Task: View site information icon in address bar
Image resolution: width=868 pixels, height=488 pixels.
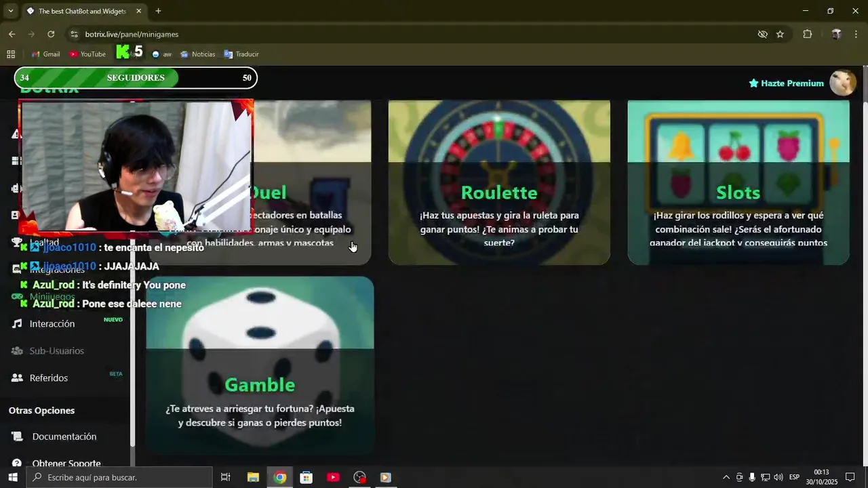Action: pos(74,34)
